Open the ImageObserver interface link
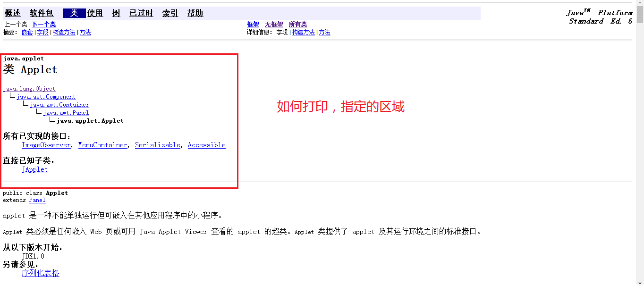Viewport: 644px width, 285px height. click(46, 145)
